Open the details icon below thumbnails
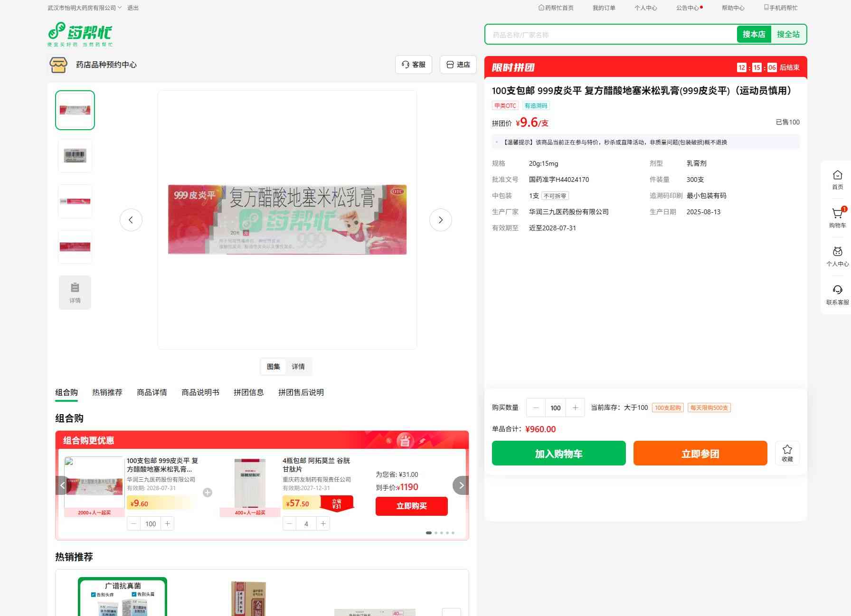The height and width of the screenshot is (616, 851). (75, 293)
